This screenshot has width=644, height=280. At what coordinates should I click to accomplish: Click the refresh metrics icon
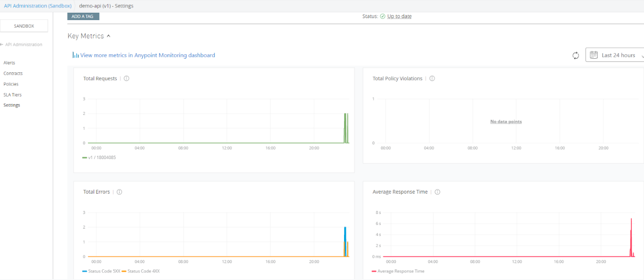point(575,56)
